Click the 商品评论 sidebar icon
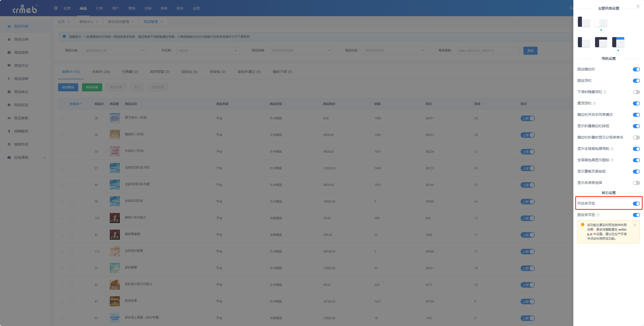The width and height of the screenshot is (644, 326). point(9,66)
